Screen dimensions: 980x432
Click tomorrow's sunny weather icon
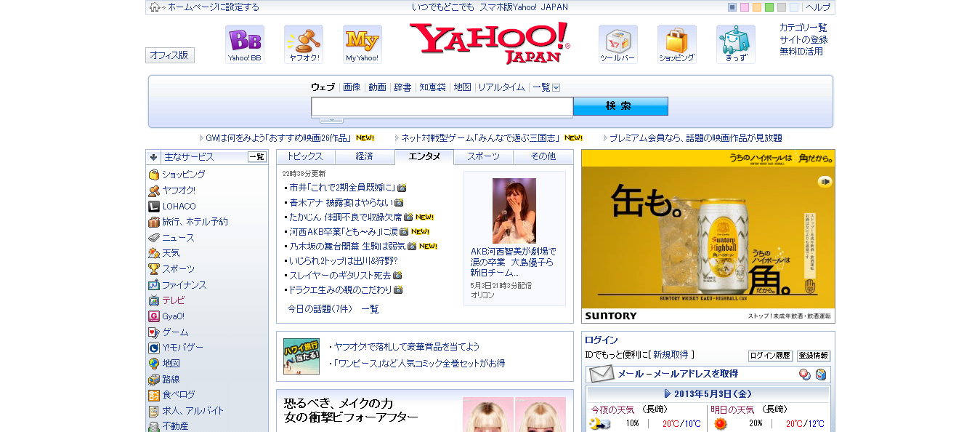720,423
